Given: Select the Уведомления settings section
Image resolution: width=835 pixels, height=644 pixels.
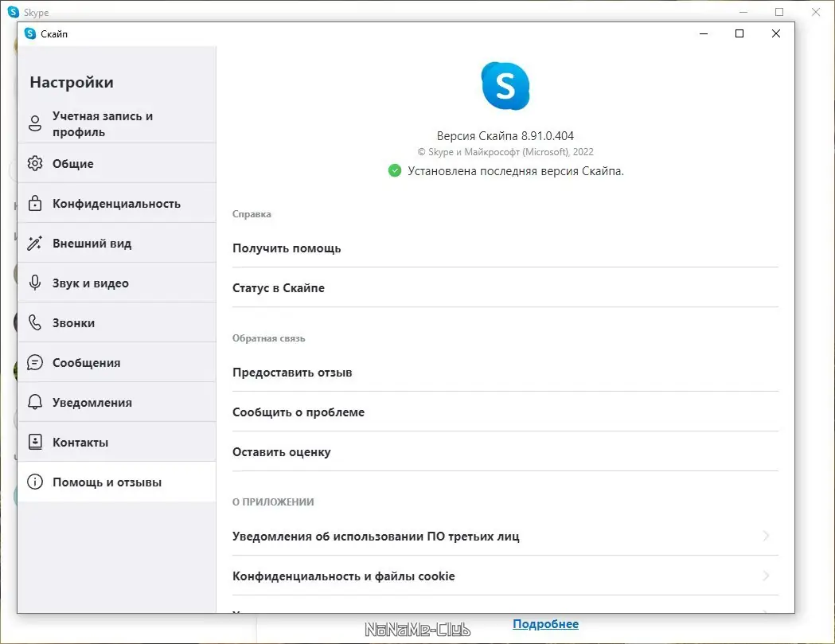Looking at the screenshot, I should [x=117, y=402].
